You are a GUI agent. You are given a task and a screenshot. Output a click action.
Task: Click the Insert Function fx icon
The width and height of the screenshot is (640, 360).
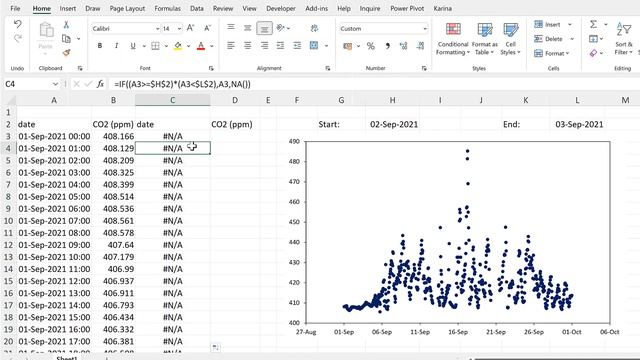(x=100, y=84)
